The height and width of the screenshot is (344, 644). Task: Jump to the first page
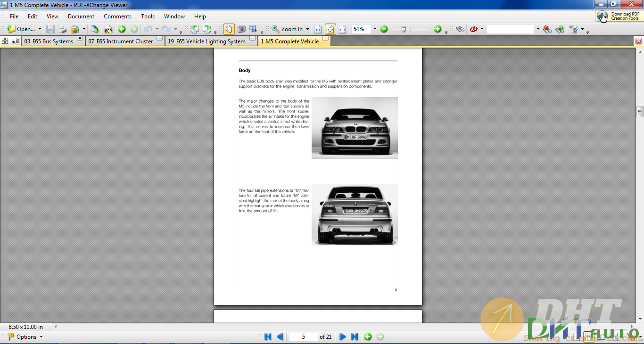(268, 337)
